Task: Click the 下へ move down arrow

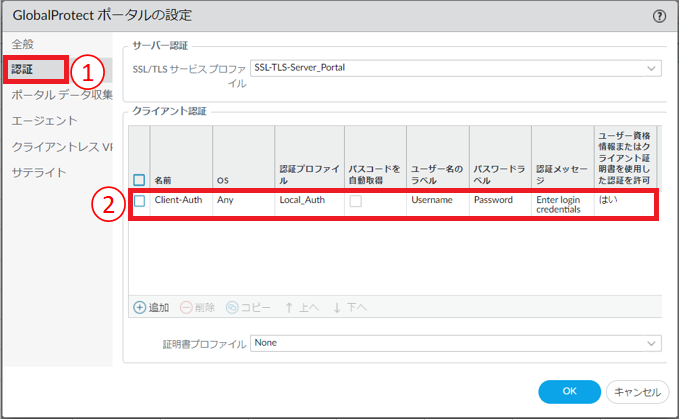Action: tap(337, 307)
